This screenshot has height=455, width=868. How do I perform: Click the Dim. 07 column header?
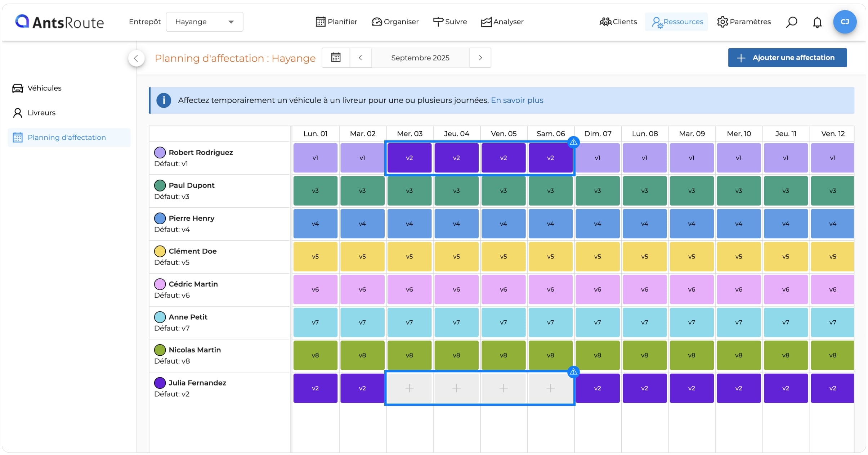598,134
